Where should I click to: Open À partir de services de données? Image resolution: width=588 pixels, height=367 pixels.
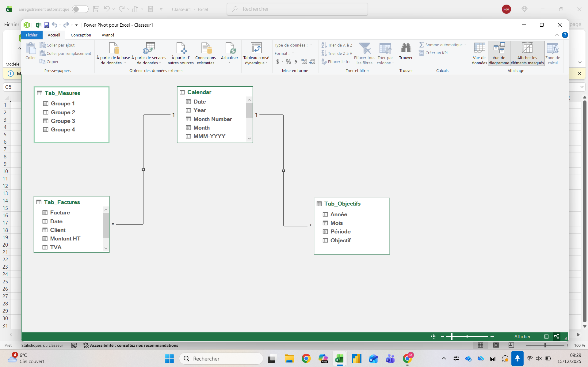pos(149,53)
